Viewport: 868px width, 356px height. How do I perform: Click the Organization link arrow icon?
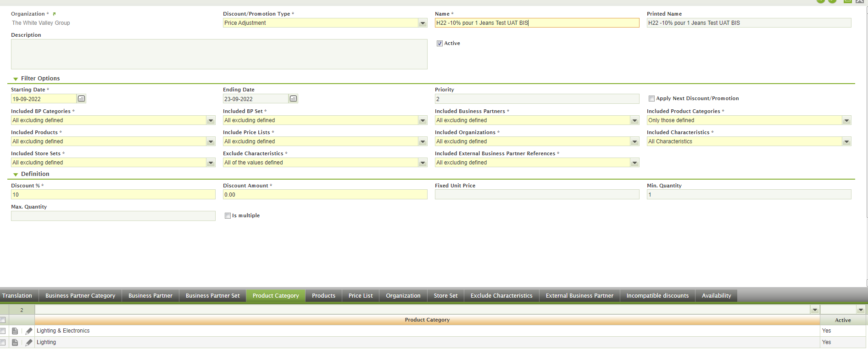[x=54, y=14]
